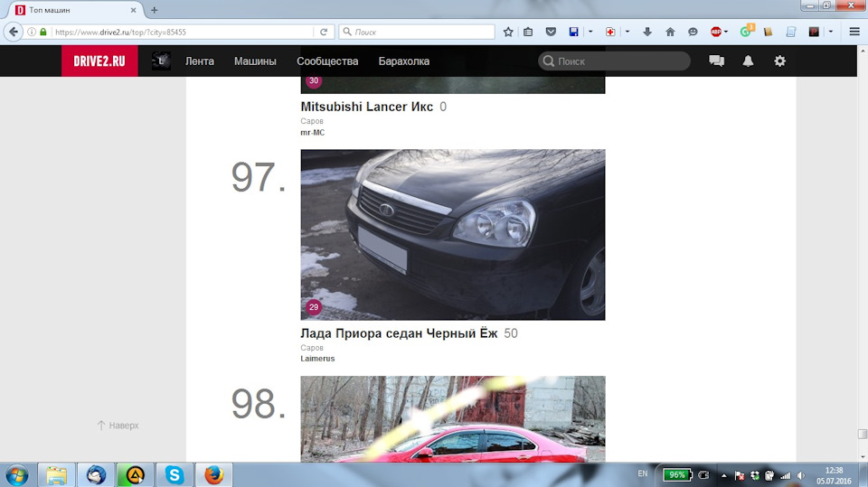Click the Adblock Plus ABP icon
This screenshot has width=868, height=487.
pos(716,33)
